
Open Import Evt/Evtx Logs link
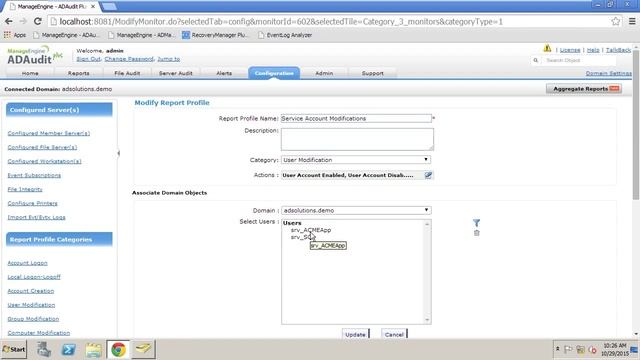tap(36, 217)
